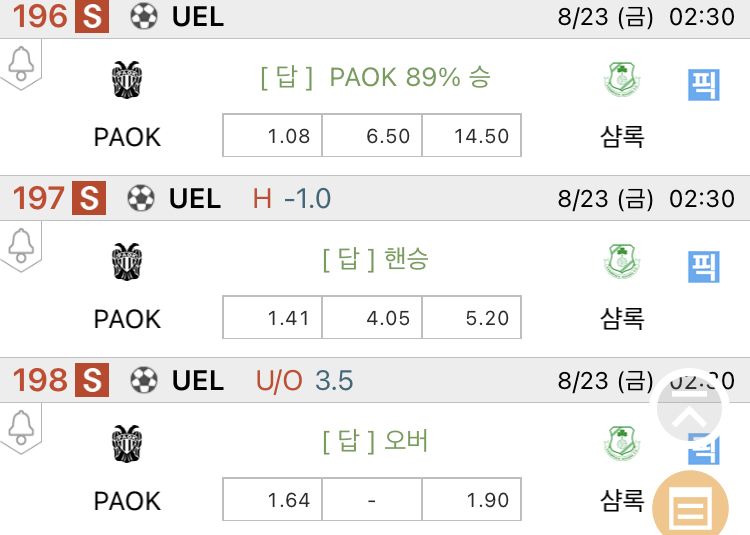Toggle the alert bell for match 196
Viewport: 750px width, 535px height.
coord(21,64)
